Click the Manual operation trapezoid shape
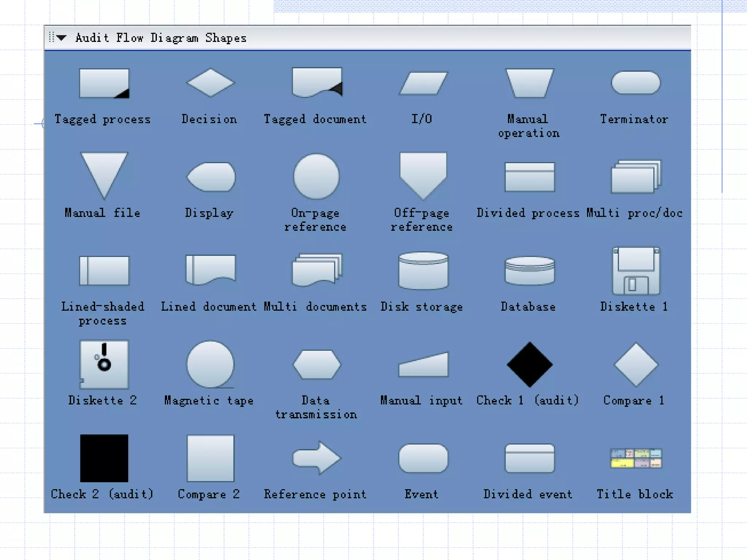 pos(529,83)
